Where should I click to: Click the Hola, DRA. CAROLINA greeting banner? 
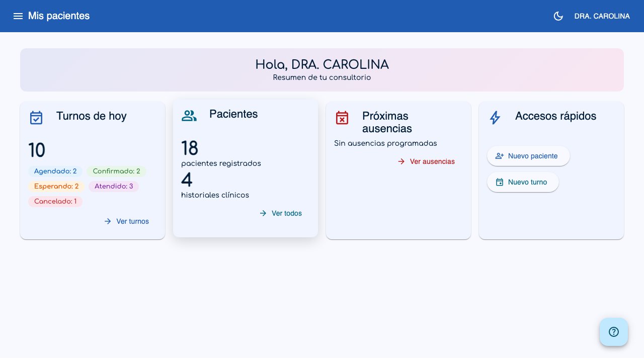(x=322, y=70)
